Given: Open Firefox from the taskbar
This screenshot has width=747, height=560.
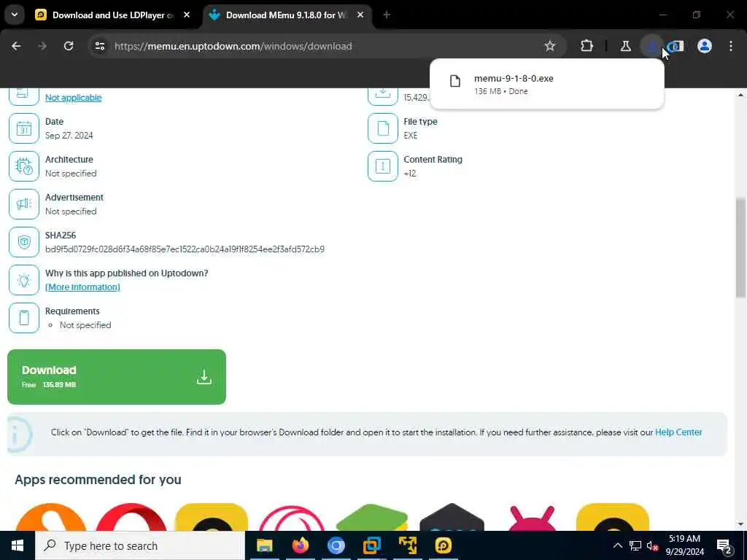Looking at the screenshot, I should coord(301,545).
